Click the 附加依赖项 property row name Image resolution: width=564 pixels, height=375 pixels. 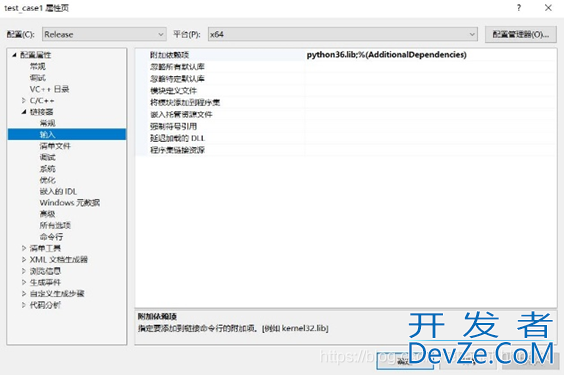(x=169, y=55)
